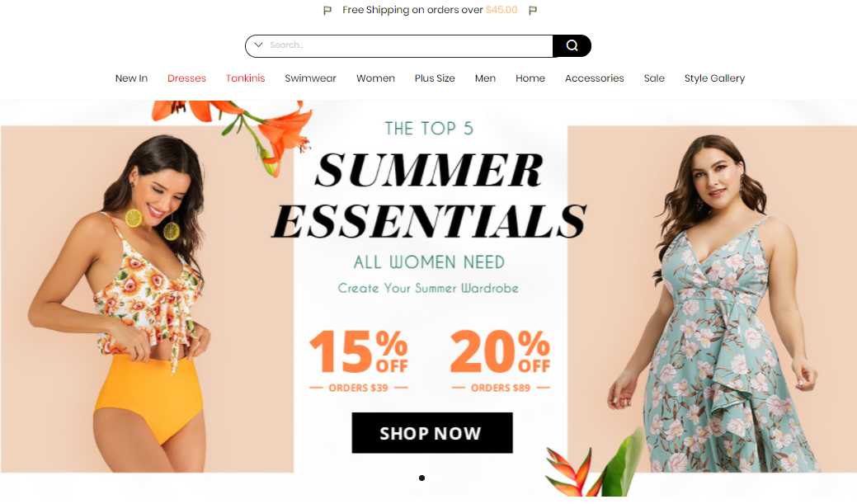Visit the Sale section
The height and width of the screenshot is (504, 857).
654,78
